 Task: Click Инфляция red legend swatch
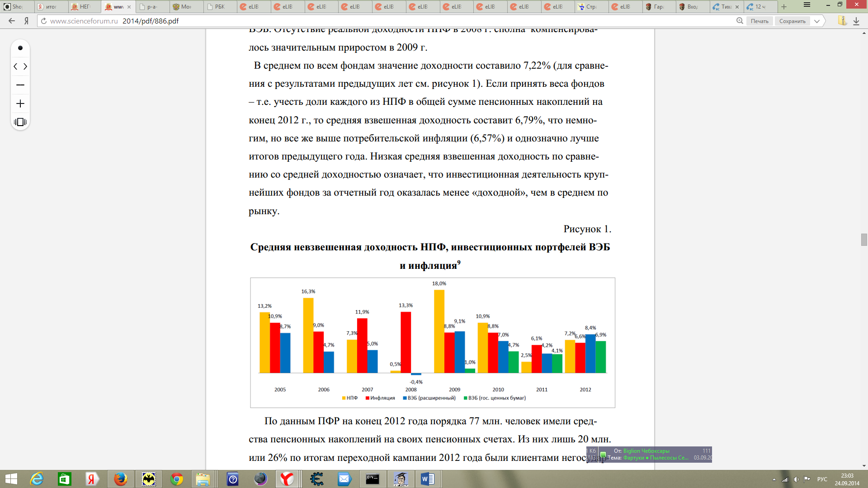(x=368, y=398)
